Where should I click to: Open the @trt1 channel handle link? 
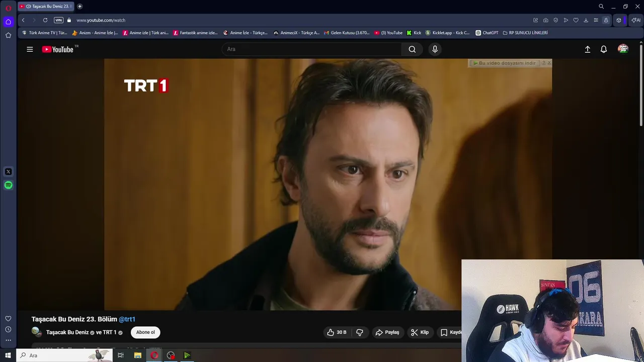coord(127,319)
